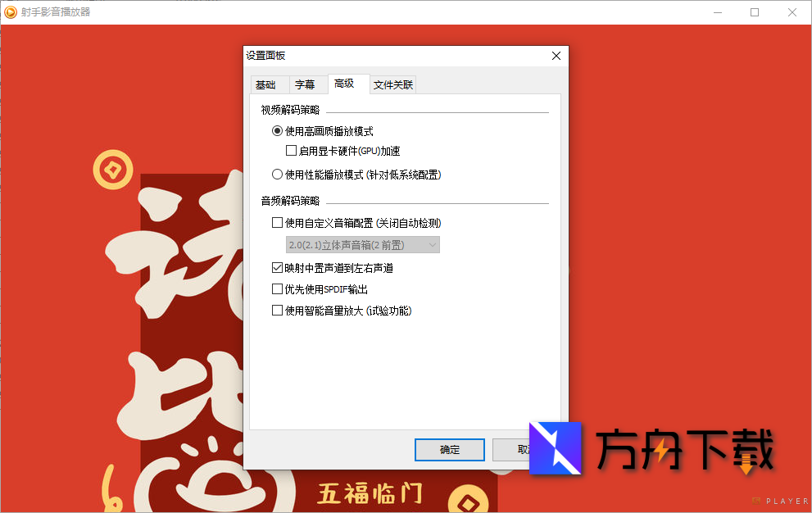Check 使用自定义音箱配置
Image resolution: width=812 pixels, height=513 pixels.
[277, 222]
